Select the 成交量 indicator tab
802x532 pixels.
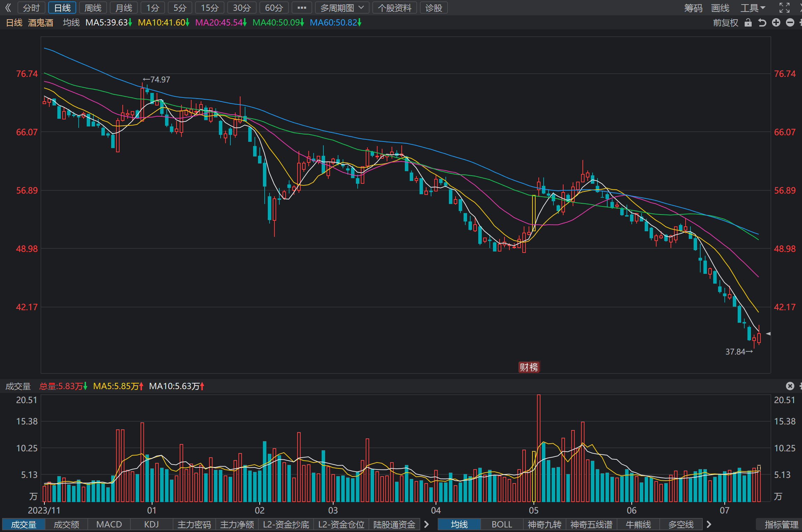24,524
